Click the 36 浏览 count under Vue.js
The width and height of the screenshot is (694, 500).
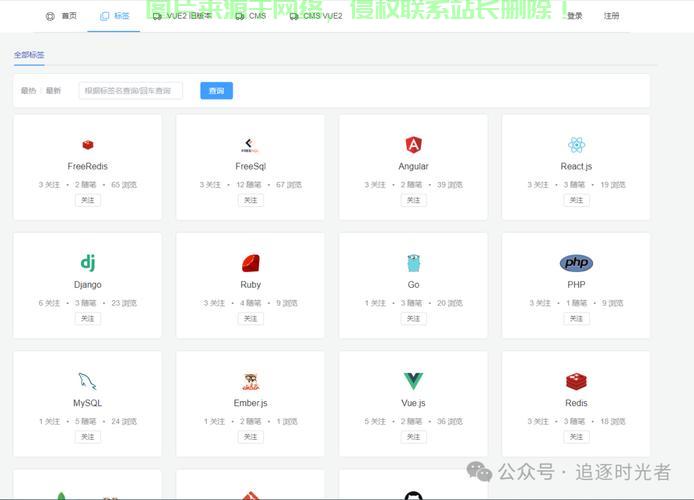[x=450, y=421]
